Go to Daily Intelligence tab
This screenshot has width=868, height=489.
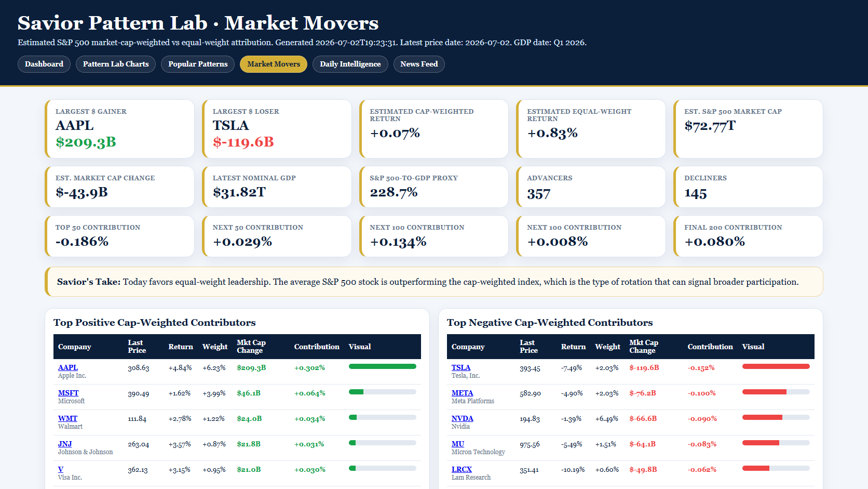[350, 64]
